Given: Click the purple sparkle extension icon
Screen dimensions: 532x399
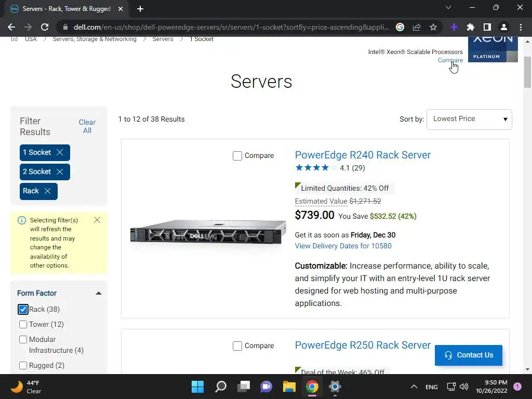Looking at the screenshot, I should [454, 27].
